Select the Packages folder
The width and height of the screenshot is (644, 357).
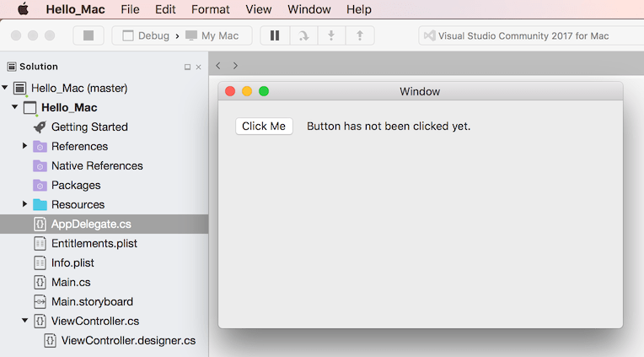[76, 185]
